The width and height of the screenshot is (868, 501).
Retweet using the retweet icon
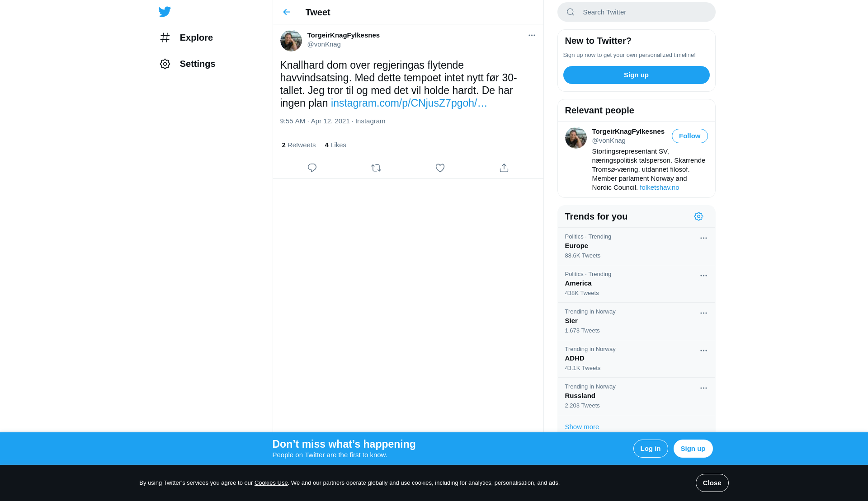[x=376, y=168]
